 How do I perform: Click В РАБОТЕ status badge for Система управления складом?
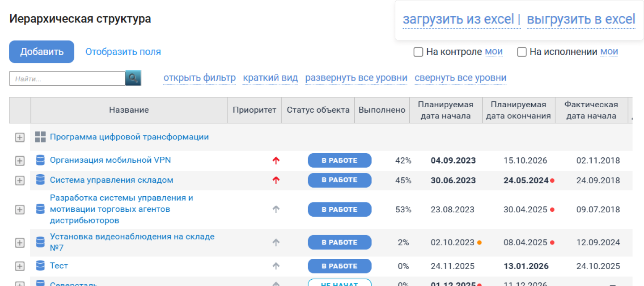pyautogui.click(x=339, y=180)
